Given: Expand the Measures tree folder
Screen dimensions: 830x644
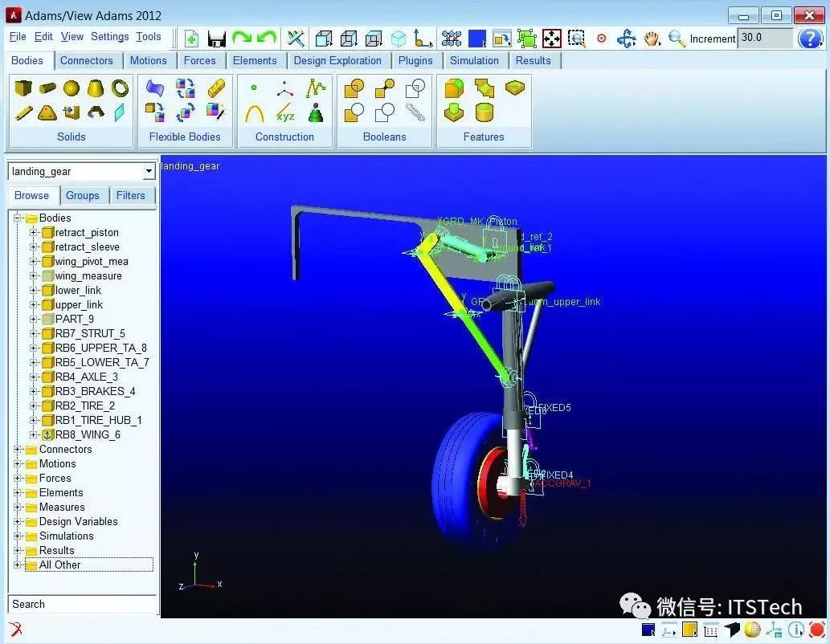Looking at the screenshot, I should (18, 507).
